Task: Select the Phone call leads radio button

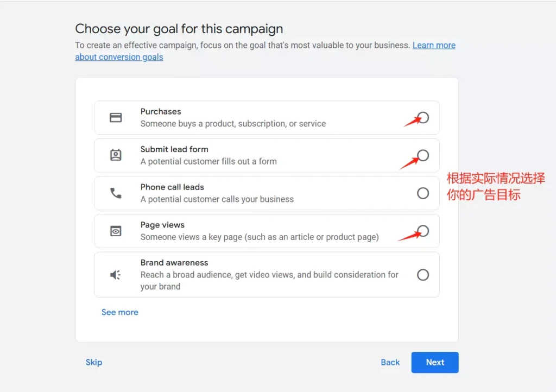Action: point(423,193)
